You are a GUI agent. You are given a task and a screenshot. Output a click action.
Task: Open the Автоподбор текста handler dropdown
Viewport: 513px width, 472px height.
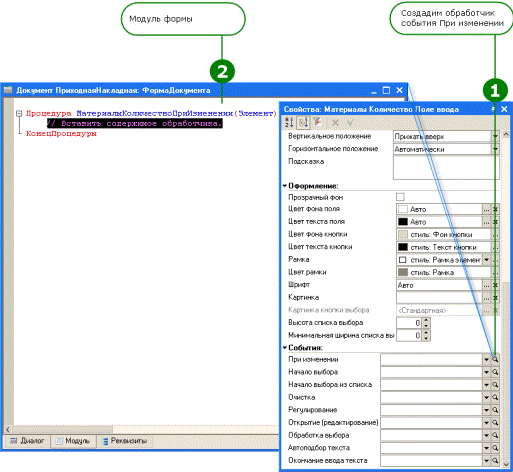pyautogui.click(x=487, y=448)
